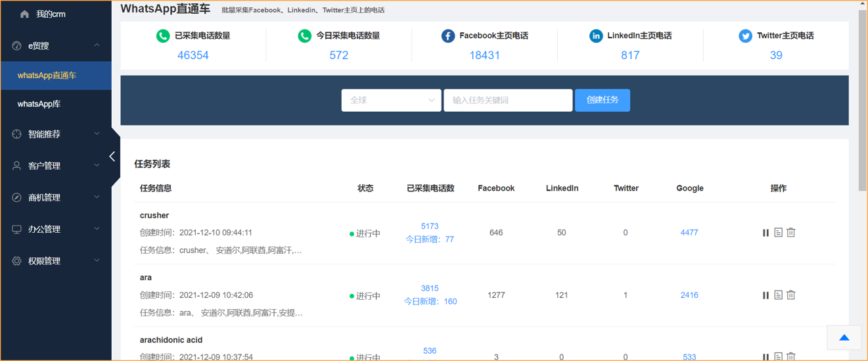The height and width of the screenshot is (361, 868).
Task: Open the 今日新增：160 link
Action: coord(430,302)
